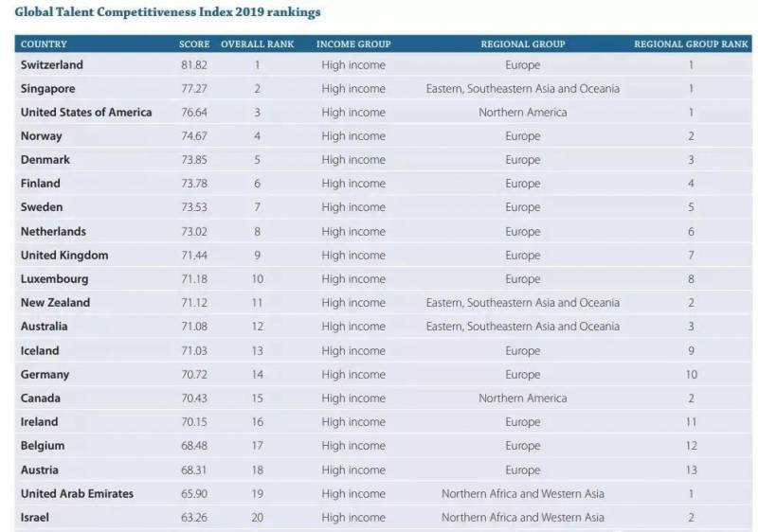Select the Luxembourg score 71.18
The width and height of the screenshot is (758, 532).
pyautogui.click(x=194, y=279)
